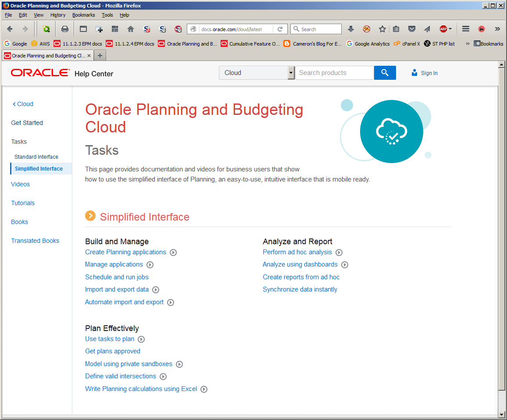Click the bookmark star icon
The image size is (507, 420).
(382, 29)
